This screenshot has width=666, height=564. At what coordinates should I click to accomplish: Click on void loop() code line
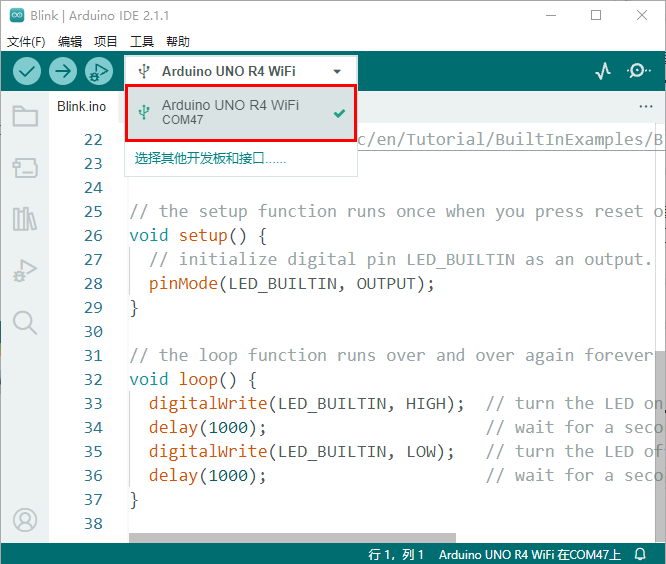tap(193, 380)
